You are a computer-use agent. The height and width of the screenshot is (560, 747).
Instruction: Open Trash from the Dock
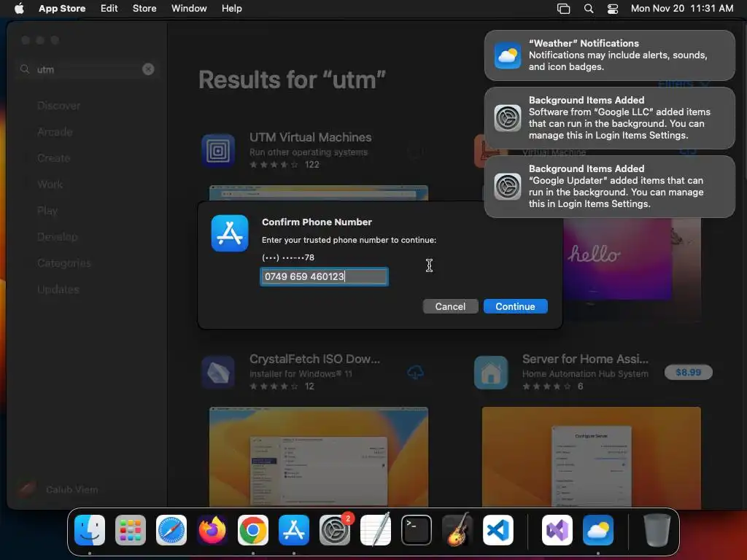pos(657,530)
